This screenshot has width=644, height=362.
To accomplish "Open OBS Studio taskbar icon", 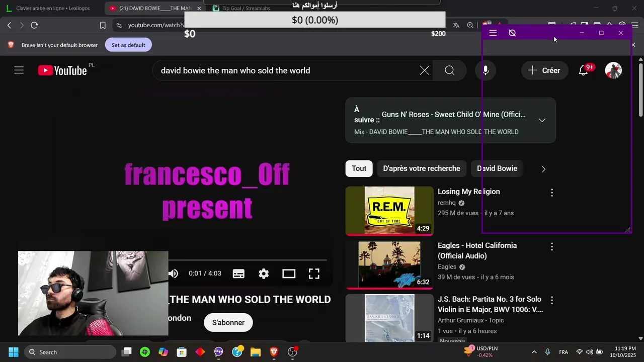I will 292,352.
